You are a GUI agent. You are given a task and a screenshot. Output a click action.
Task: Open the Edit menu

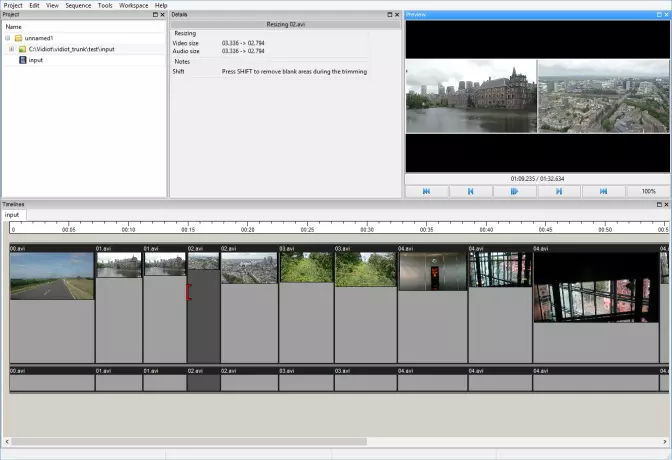click(34, 6)
